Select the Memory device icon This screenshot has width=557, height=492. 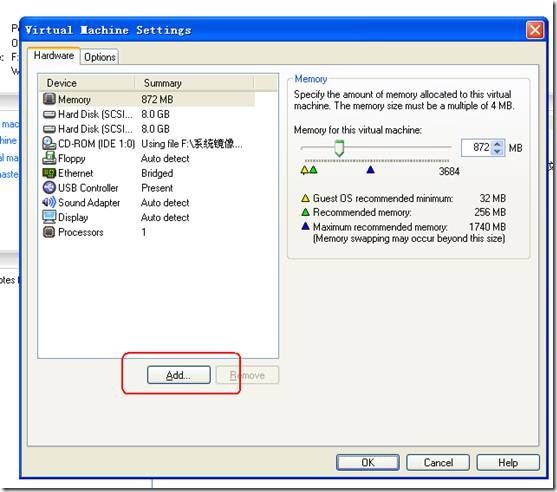tap(49, 99)
